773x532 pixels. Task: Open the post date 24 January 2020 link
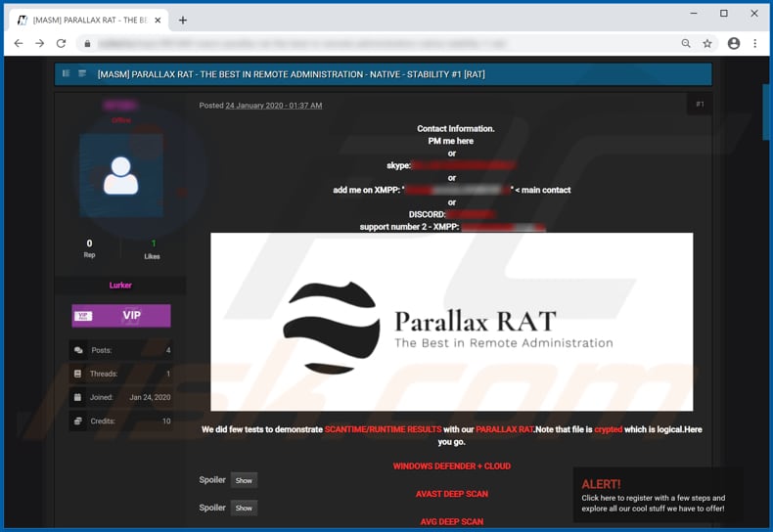pyautogui.click(x=274, y=106)
